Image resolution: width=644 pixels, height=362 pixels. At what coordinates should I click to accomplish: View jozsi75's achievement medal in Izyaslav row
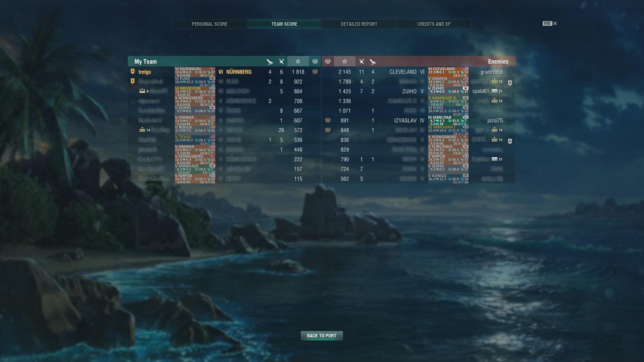328,120
